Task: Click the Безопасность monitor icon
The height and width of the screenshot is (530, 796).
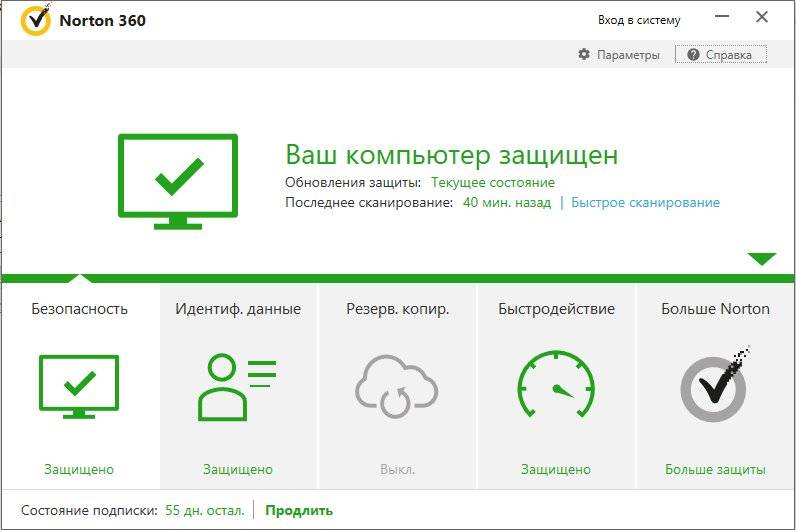Action: (79, 386)
